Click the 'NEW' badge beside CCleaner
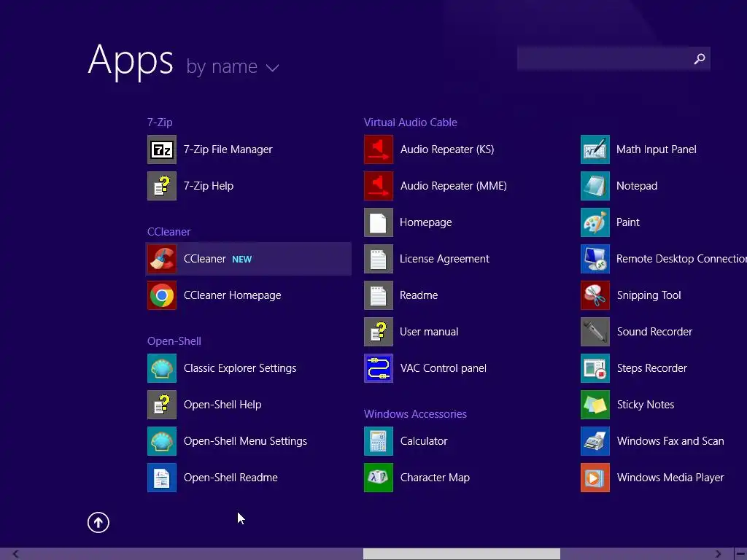The image size is (747, 560). pyautogui.click(x=241, y=260)
